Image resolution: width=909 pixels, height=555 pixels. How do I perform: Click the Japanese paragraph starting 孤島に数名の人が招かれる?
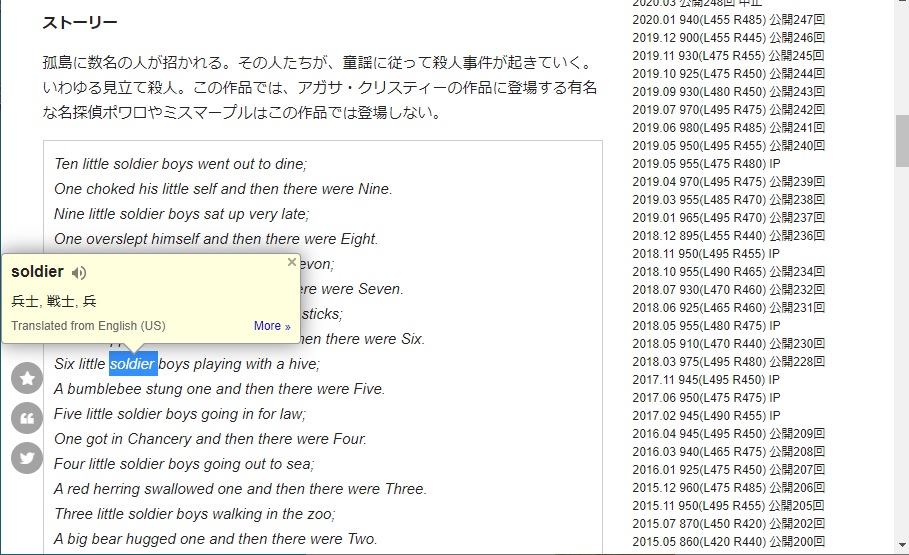tap(319, 88)
